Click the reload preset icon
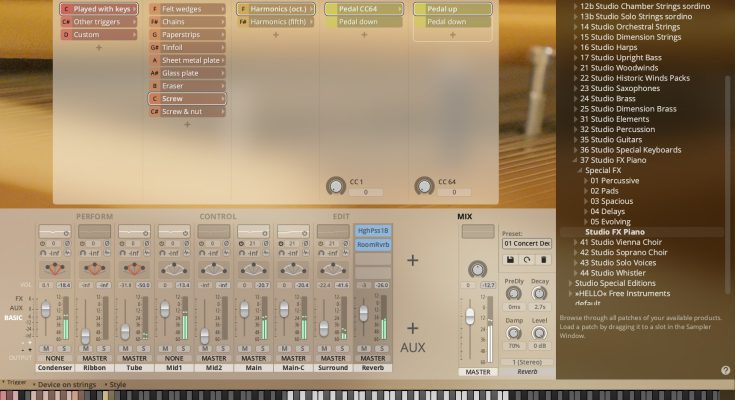Screen dimensions: 735x400 pos(526,259)
